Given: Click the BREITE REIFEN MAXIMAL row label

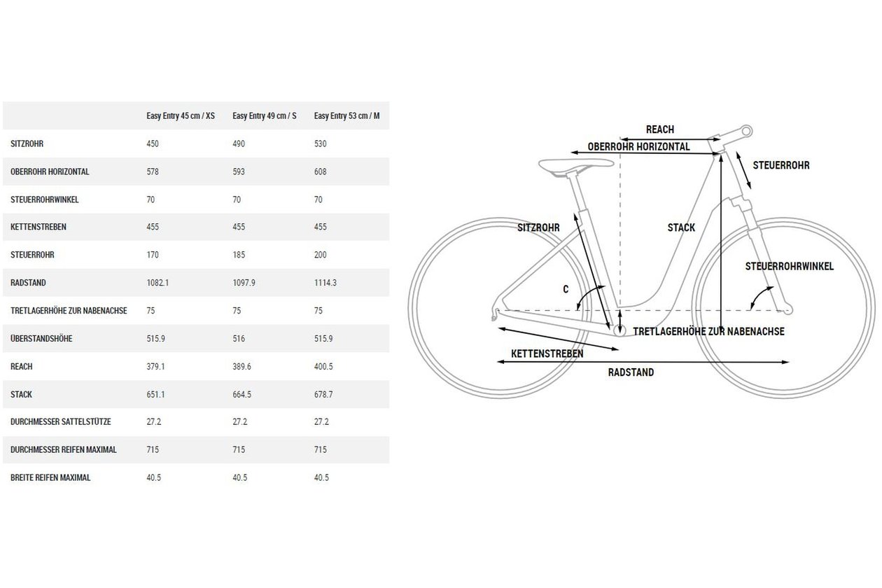Looking at the screenshot, I should pos(50,477).
